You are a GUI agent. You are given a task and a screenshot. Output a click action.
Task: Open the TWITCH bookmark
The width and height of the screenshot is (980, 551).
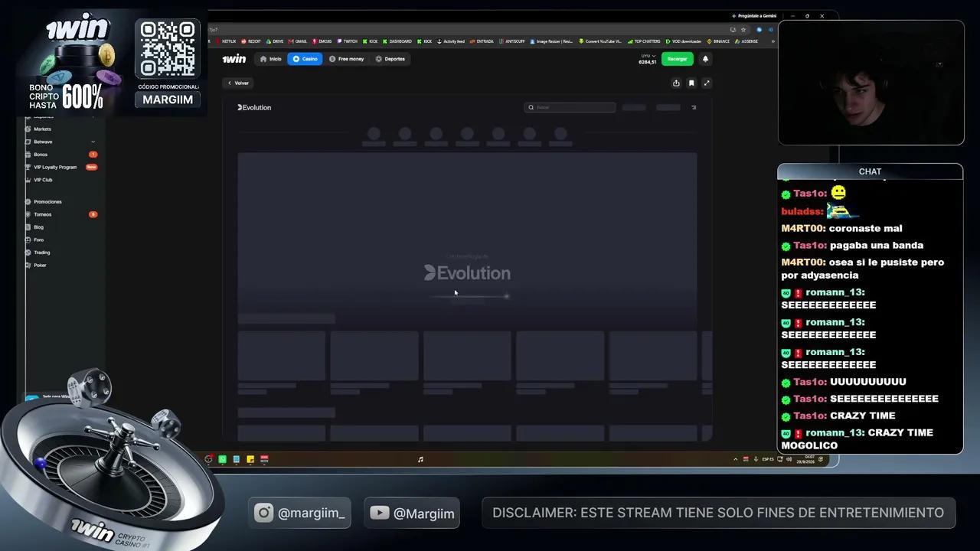point(348,41)
